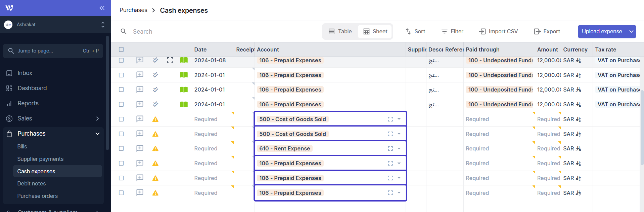Toggle the select-all checkbox in table header
This screenshot has height=212, width=644.
point(121,49)
